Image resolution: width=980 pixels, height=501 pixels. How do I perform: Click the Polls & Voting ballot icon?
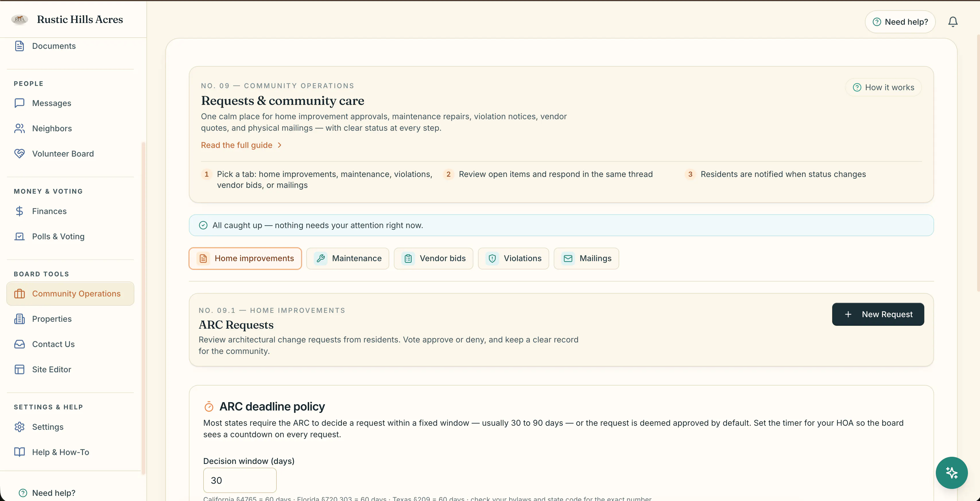click(20, 236)
